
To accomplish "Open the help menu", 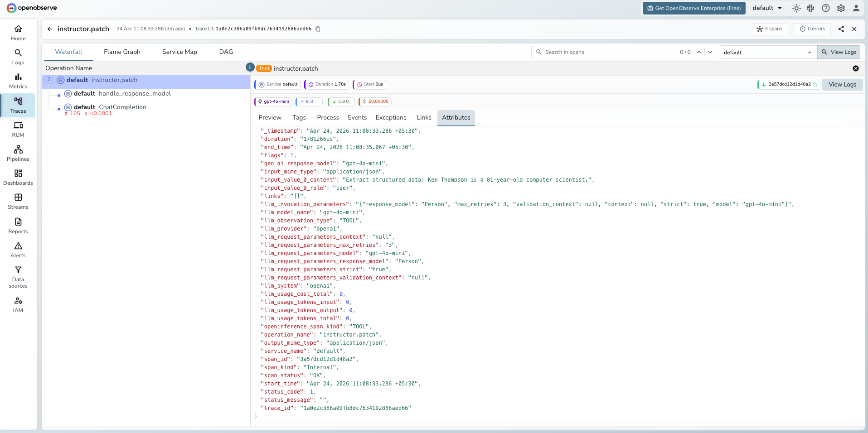I will coord(825,8).
